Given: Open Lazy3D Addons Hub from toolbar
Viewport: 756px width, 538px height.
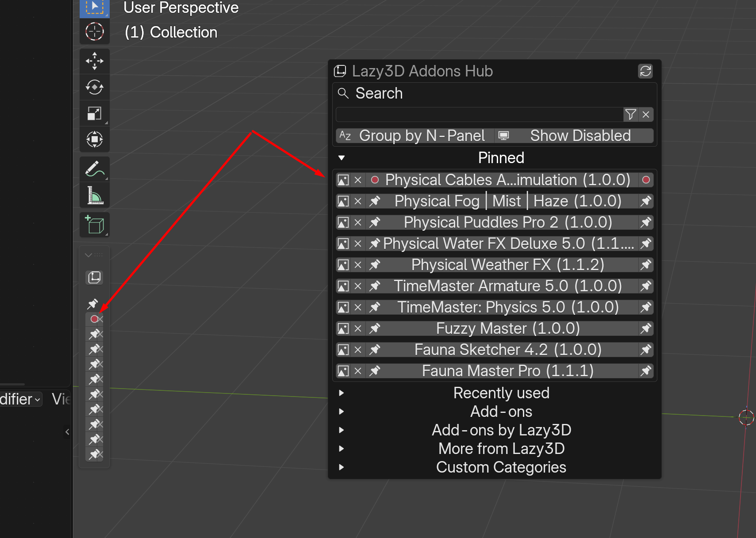Looking at the screenshot, I should tap(94, 278).
